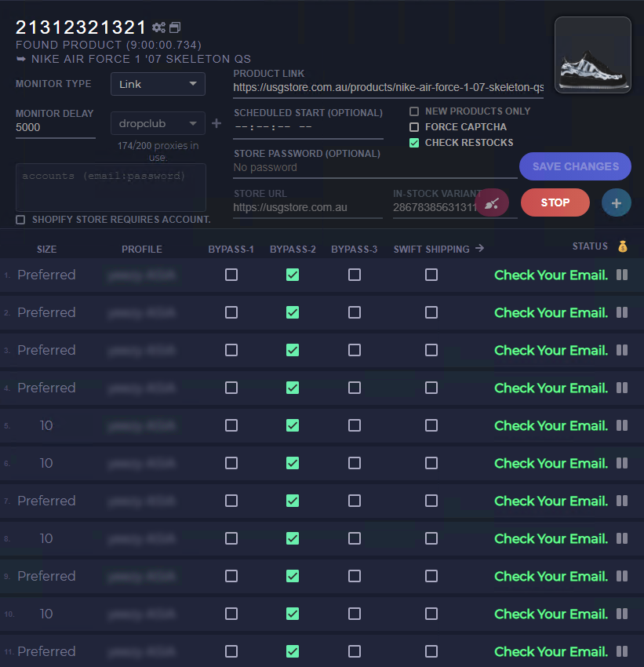
Task: Pause task row 11
Action: point(622,651)
